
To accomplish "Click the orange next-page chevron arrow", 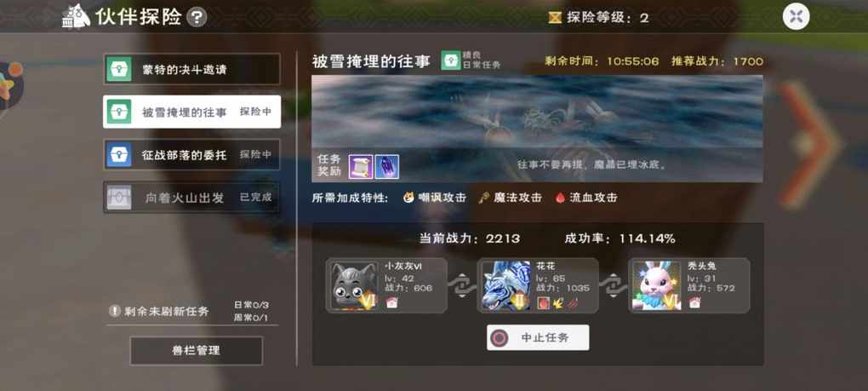I will pos(810,145).
